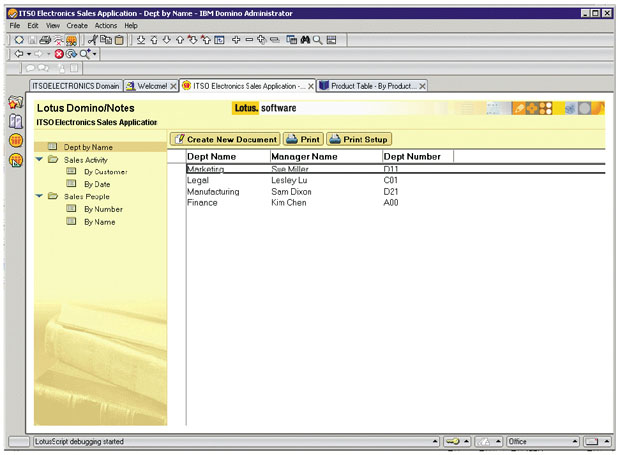Click the grid view icon at toolbar end
This screenshot has width=620, height=455.
tap(332, 40)
